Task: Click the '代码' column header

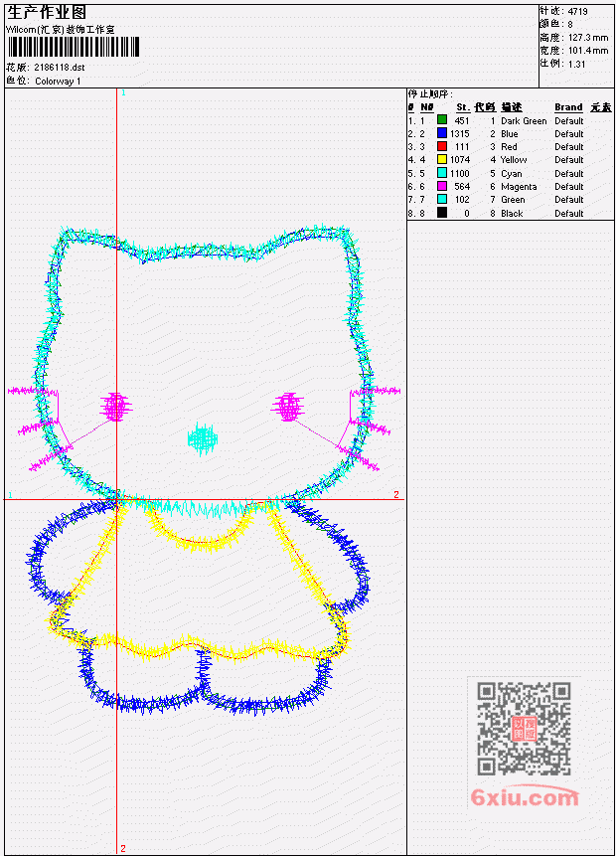Action: coord(485,107)
